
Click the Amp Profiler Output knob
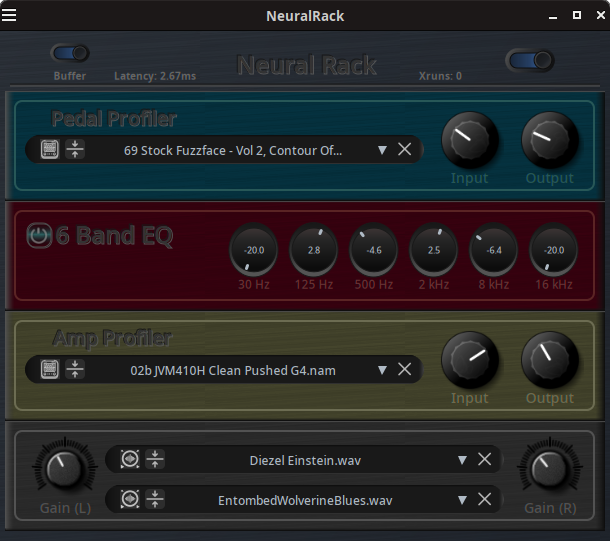(x=550, y=360)
